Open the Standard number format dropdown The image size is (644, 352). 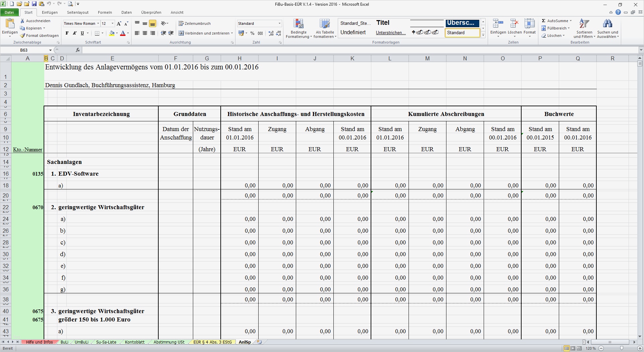tap(279, 23)
